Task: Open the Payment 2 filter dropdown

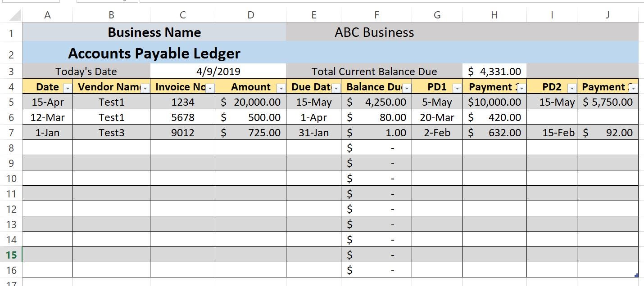Action: [634, 87]
